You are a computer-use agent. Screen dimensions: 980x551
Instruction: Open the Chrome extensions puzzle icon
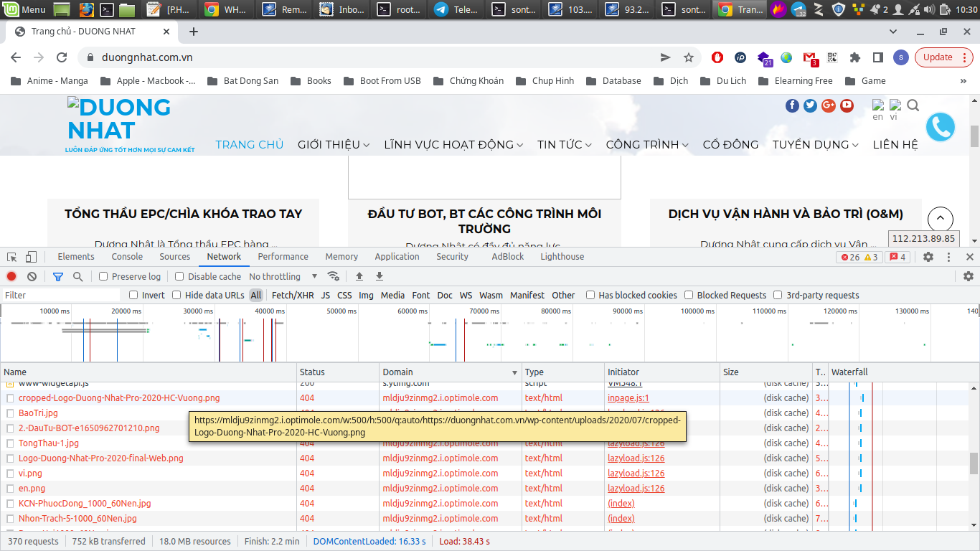tap(855, 57)
